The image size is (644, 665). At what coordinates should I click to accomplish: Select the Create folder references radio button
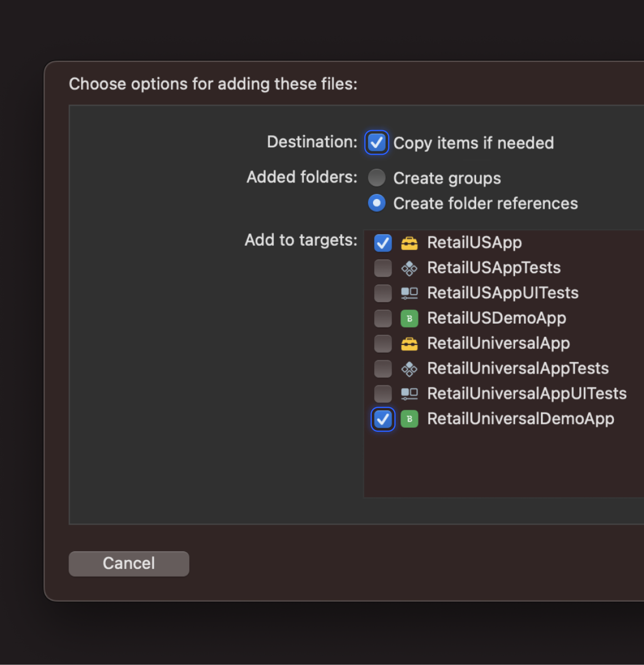377,203
